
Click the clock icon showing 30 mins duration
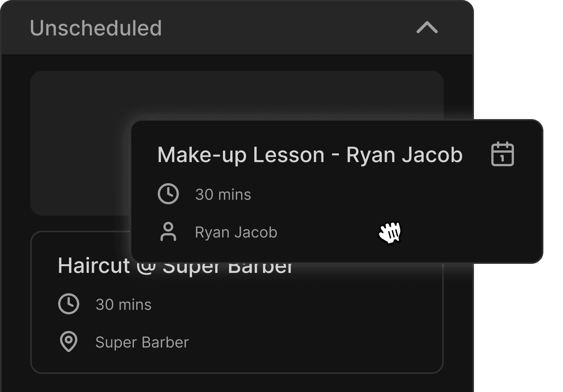[169, 194]
